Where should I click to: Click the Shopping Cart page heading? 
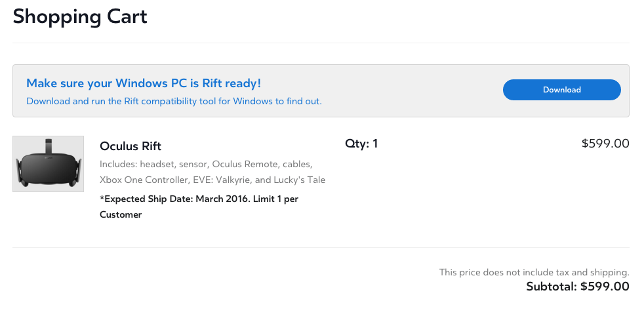[x=80, y=16]
